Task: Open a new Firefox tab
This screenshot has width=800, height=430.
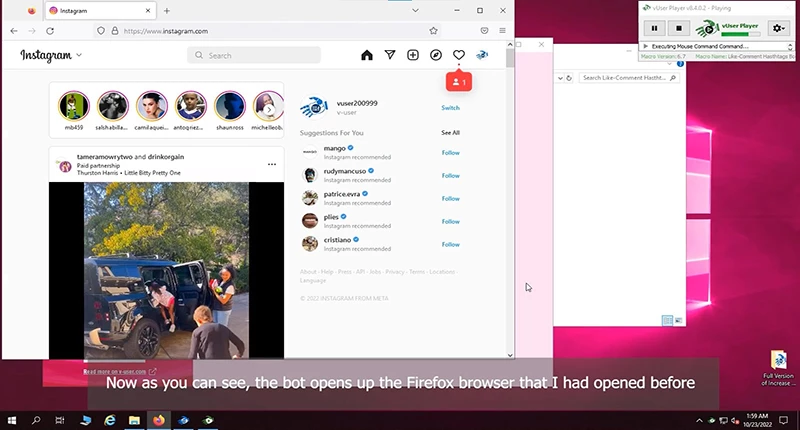Action: point(167,11)
